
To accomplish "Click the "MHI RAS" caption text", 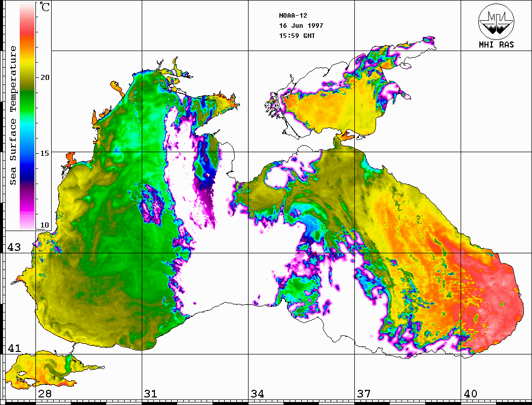I will click(496, 44).
